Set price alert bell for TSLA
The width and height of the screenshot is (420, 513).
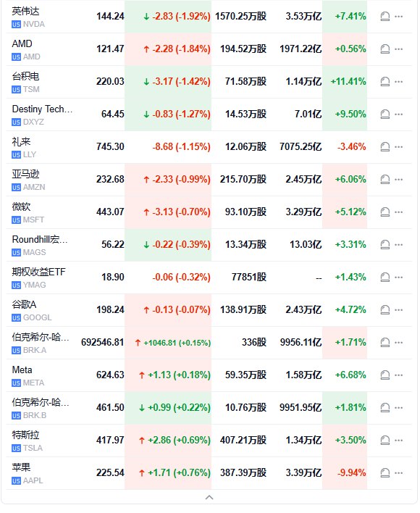pos(385,441)
